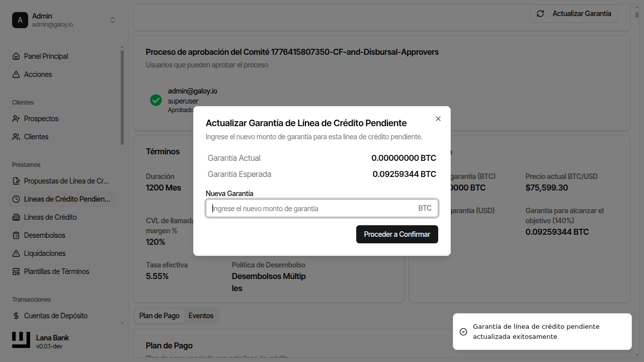
Task: Click the Actualizar Garantía button
Action: [x=574, y=14]
